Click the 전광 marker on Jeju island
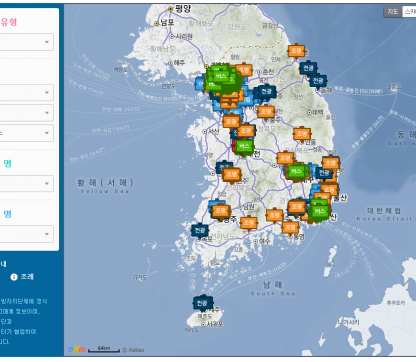Viewport: 416px width, 362px height. [202, 303]
